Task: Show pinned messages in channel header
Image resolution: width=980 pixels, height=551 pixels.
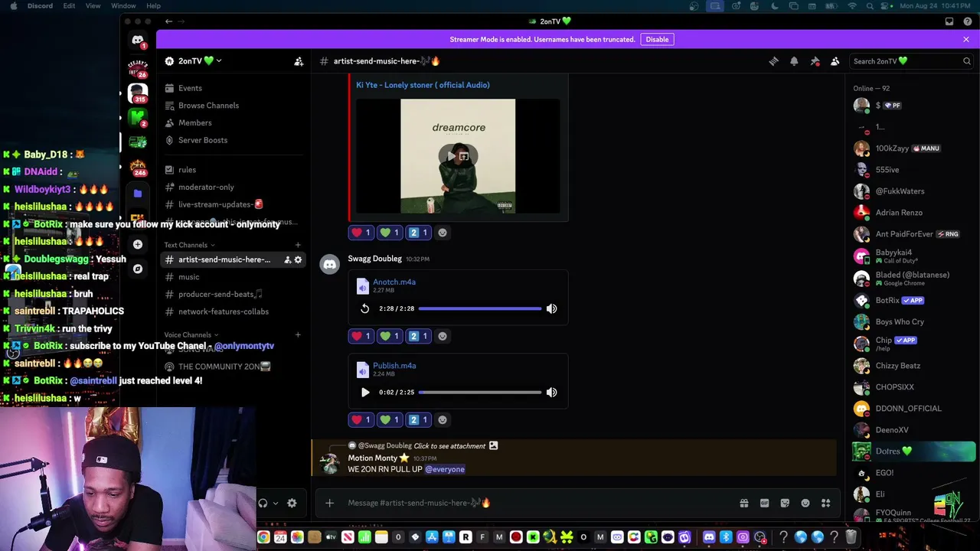Action: (x=815, y=61)
